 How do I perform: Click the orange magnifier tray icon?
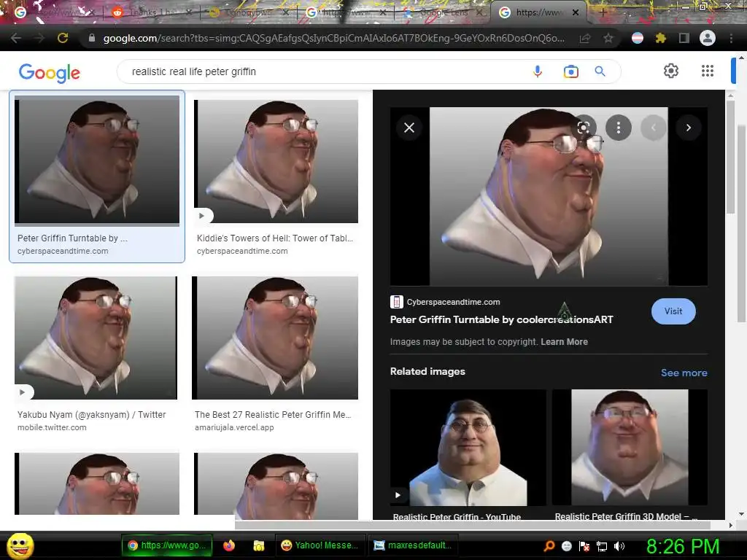click(549, 546)
